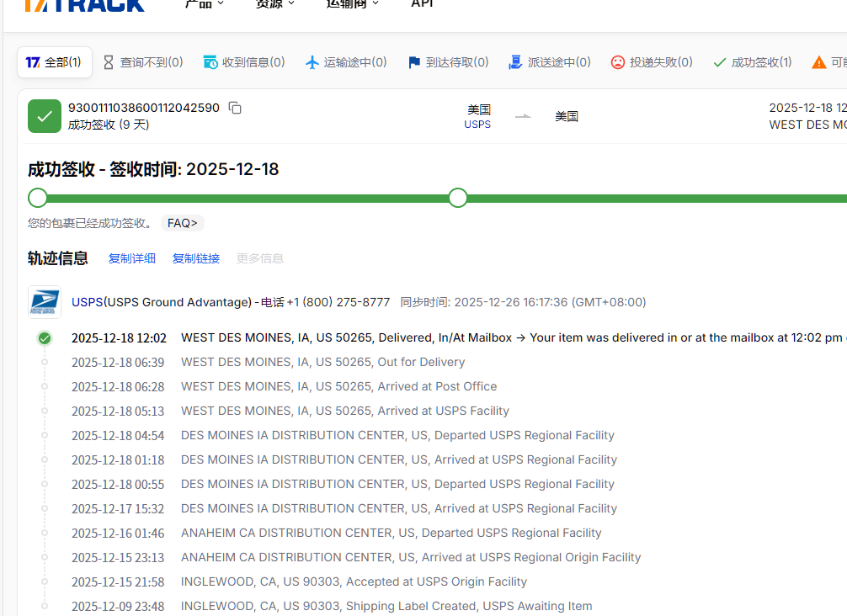Click the 复制详细 link
The image size is (847, 616).
click(x=132, y=258)
